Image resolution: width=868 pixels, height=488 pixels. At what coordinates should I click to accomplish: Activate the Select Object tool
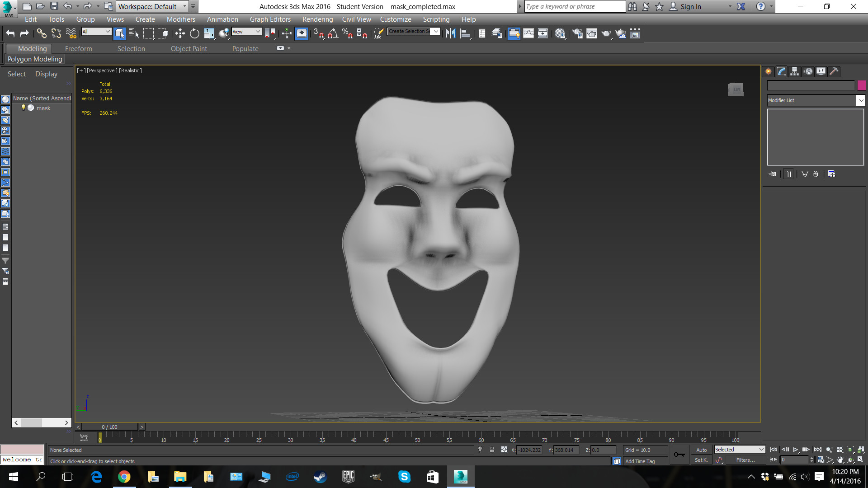point(119,33)
